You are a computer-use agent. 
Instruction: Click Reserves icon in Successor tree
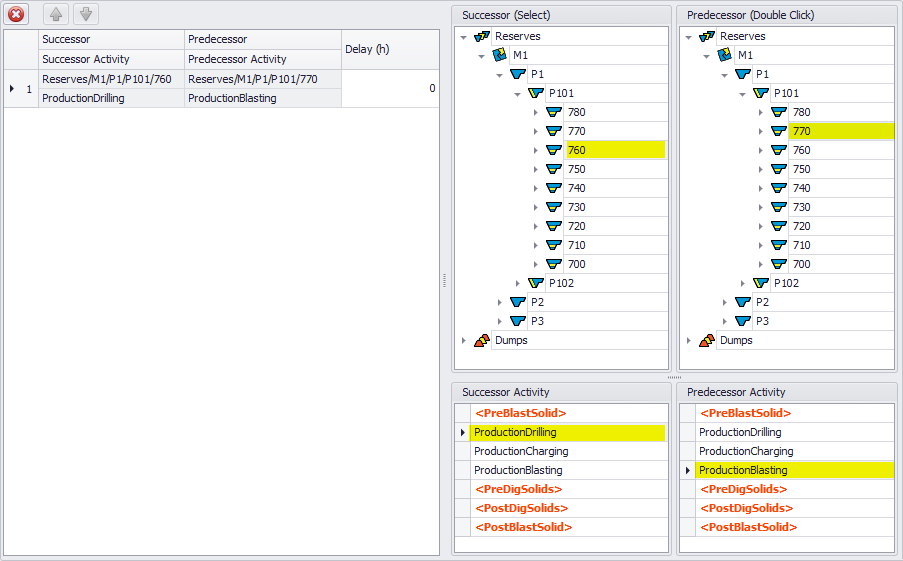click(x=482, y=36)
